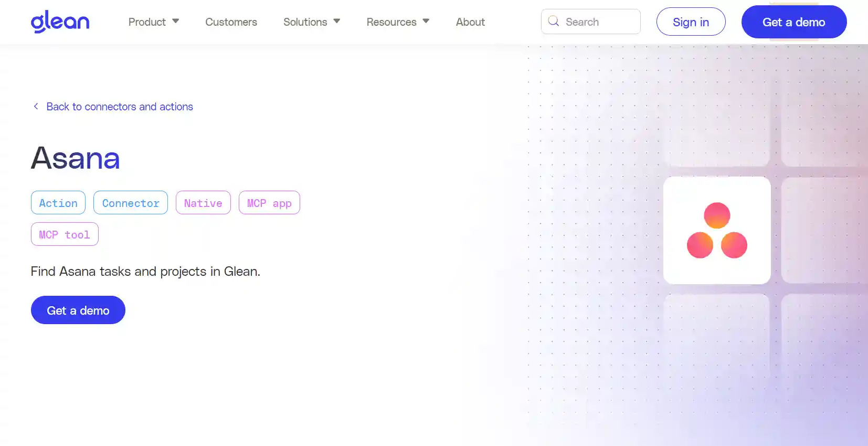Image resolution: width=868 pixels, height=446 pixels.
Task: Expand the Product dropdown menu
Action: 154,22
